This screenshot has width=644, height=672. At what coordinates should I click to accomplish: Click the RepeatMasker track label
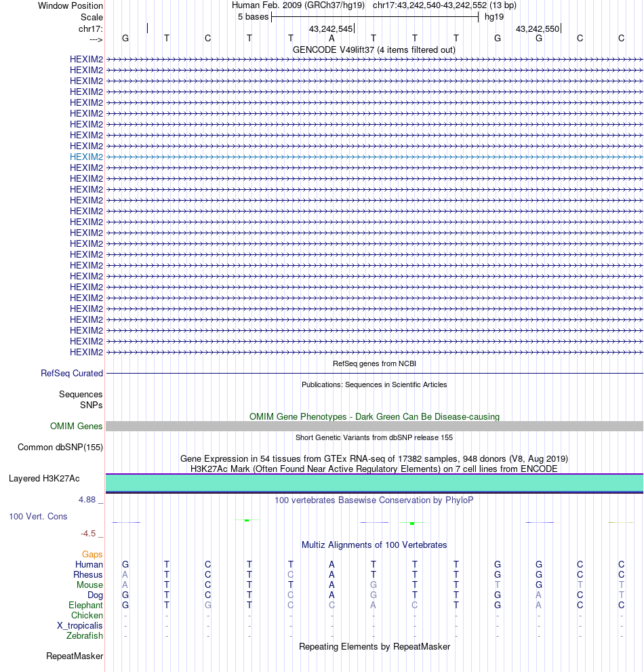click(75, 656)
